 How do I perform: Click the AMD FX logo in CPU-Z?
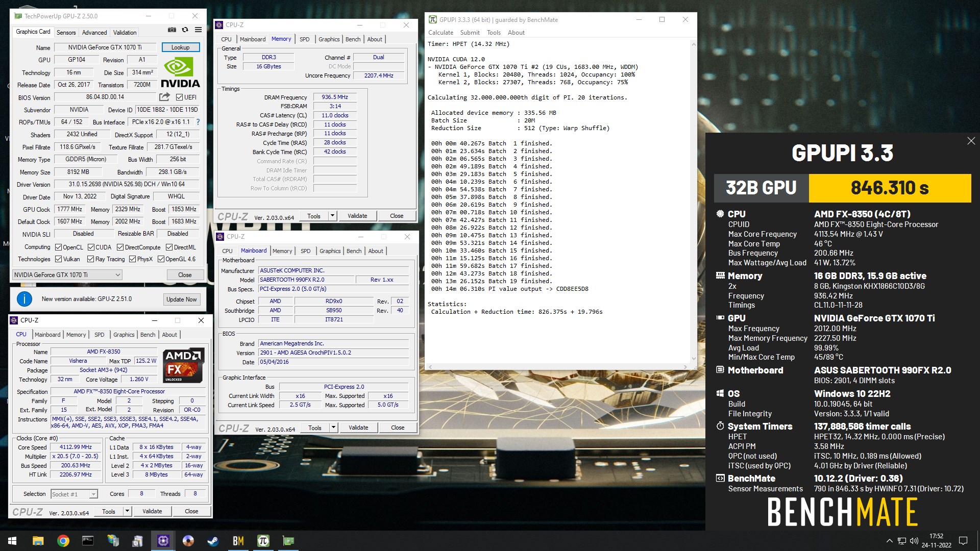(184, 365)
